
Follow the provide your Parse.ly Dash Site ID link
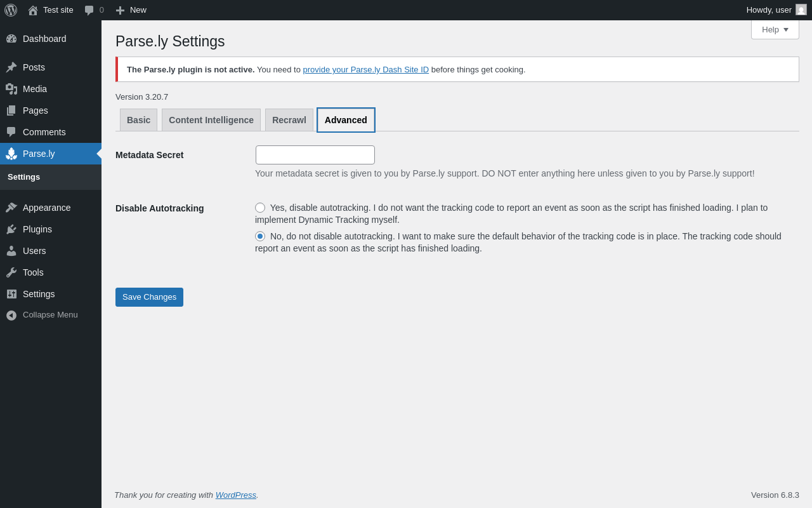pyautogui.click(x=365, y=70)
